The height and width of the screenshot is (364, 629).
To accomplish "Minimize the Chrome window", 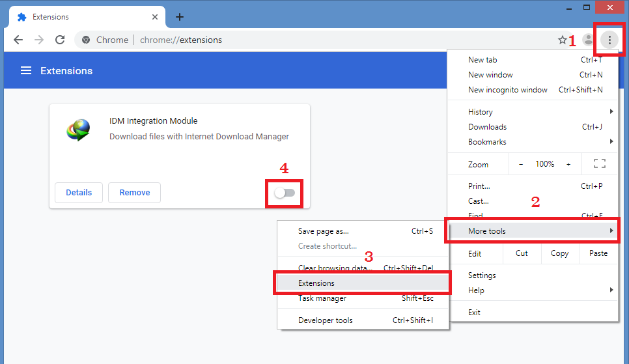I will point(569,8).
